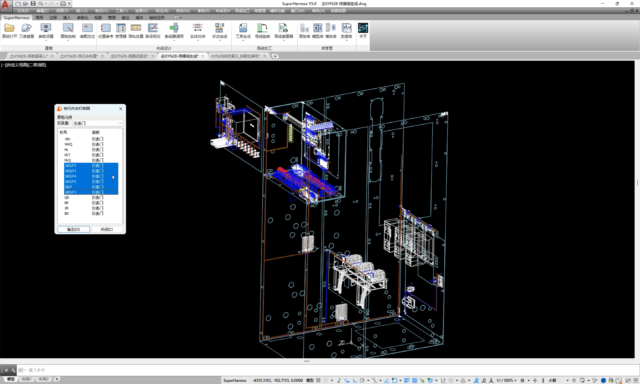Select the QK row in the dialog list
The height and width of the screenshot is (384, 640).
click(x=91, y=198)
